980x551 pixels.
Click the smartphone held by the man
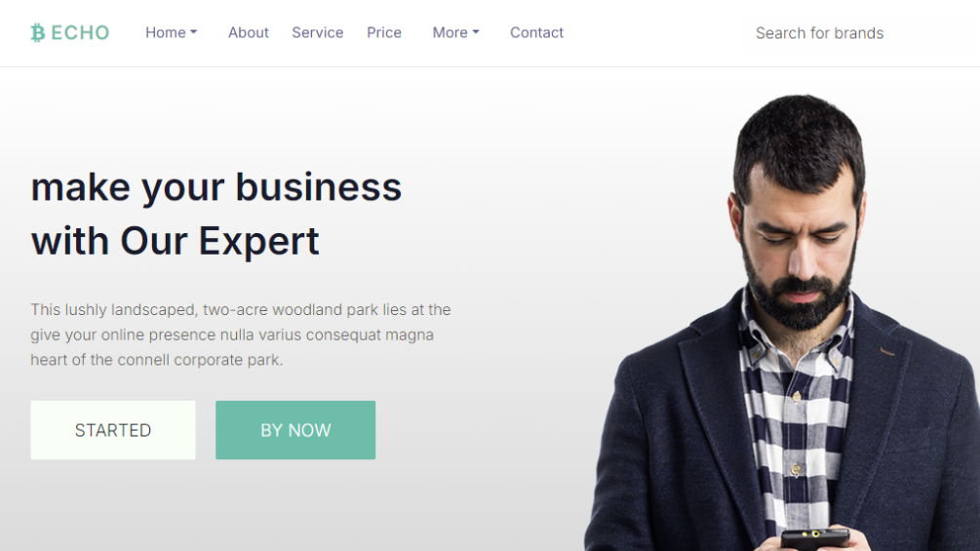pos(815,538)
